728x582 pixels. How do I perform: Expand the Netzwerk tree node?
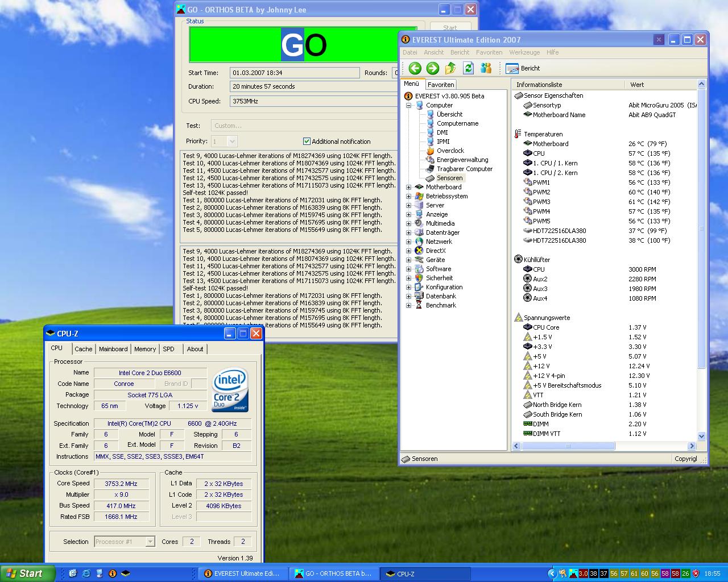408,242
